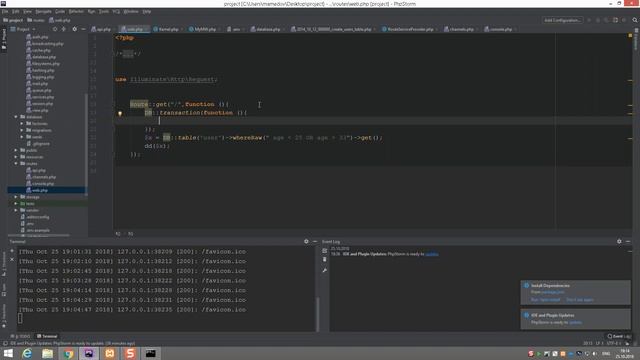Click the yellow lightbulb intention icon

pyautogui.click(x=120, y=114)
